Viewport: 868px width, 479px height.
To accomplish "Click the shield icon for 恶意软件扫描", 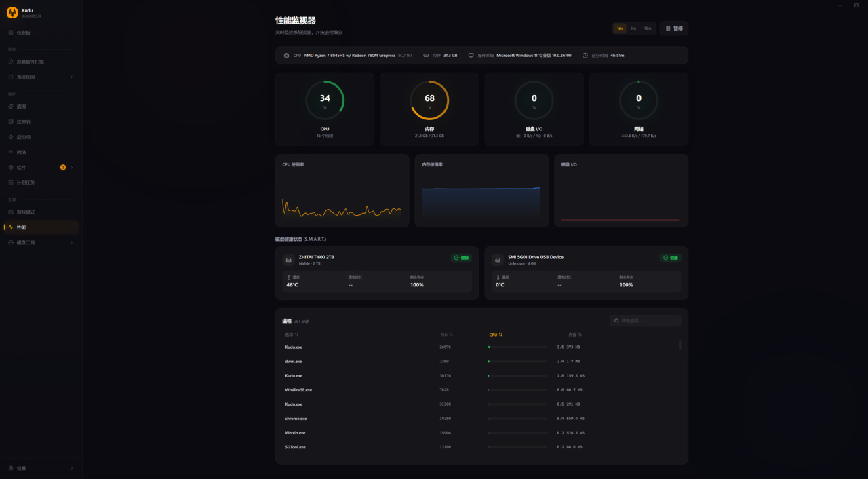I will click(10, 62).
